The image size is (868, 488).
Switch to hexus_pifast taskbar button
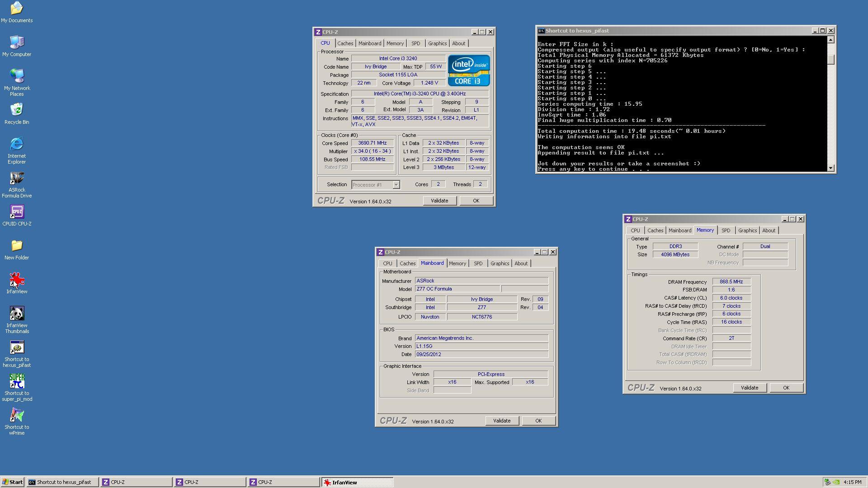click(x=62, y=482)
